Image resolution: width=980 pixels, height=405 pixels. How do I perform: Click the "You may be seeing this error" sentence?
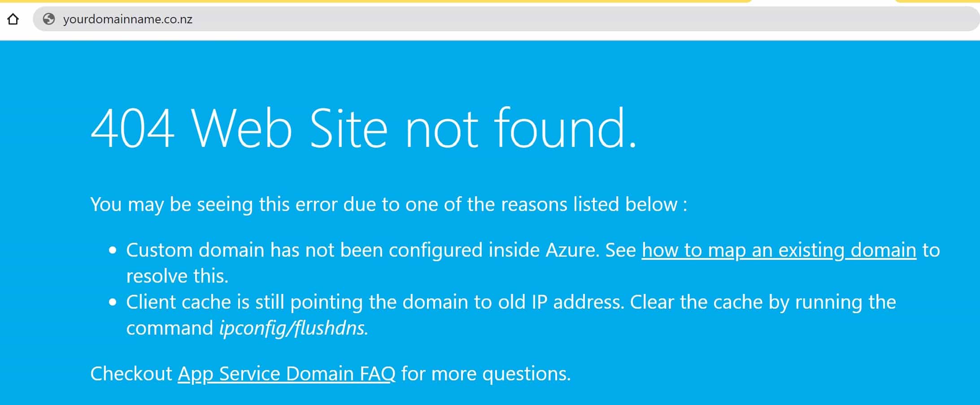(388, 204)
